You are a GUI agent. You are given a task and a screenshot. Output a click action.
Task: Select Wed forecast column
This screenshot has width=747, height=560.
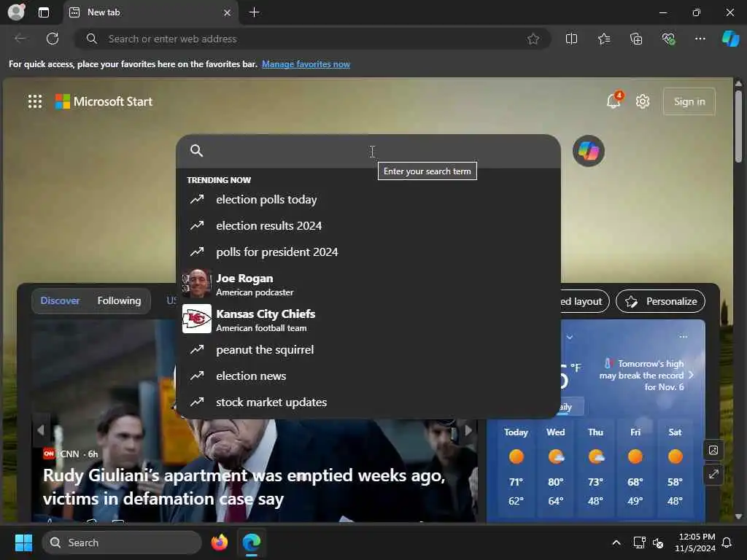click(x=555, y=469)
